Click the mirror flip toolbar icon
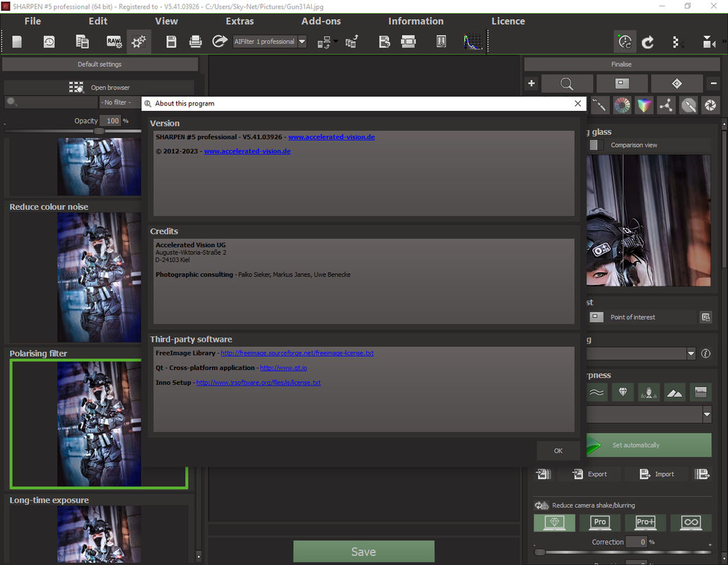 [x=708, y=42]
